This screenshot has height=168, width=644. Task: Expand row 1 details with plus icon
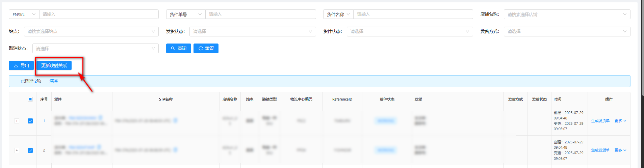17,121
